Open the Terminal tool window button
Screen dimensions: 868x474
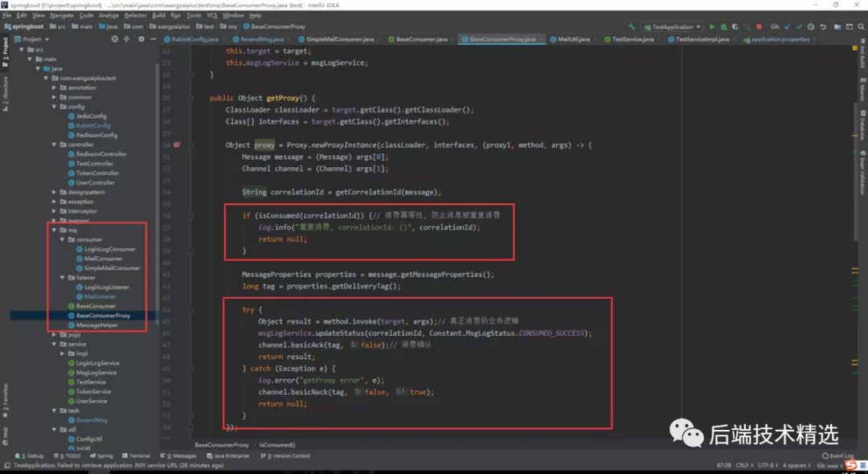139,456
